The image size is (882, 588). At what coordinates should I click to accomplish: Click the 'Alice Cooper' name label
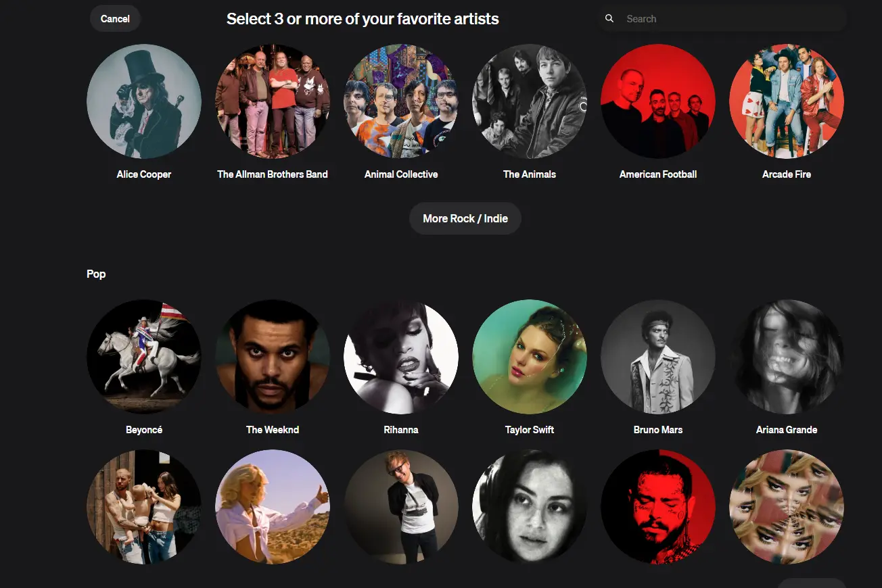pyautogui.click(x=144, y=174)
